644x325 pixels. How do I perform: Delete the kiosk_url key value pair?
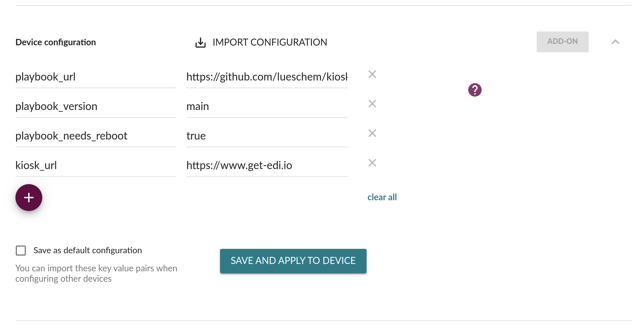pyautogui.click(x=372, y=163)
